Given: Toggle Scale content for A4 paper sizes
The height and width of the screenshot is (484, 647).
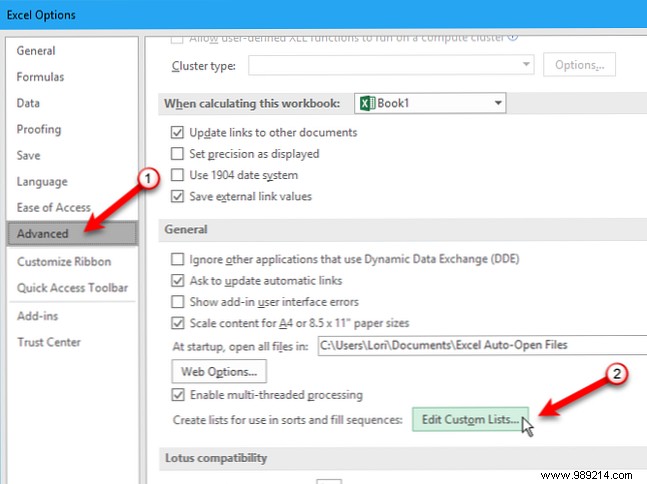Looking at the screenshot, I should (177, 323).
